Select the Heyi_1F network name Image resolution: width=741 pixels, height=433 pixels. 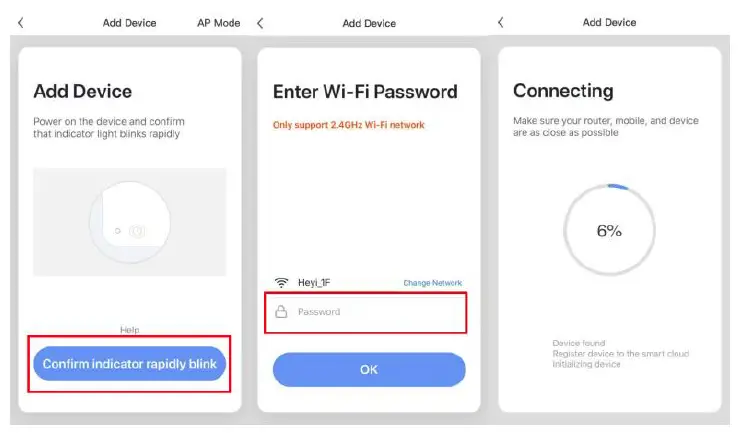(314, 283)
